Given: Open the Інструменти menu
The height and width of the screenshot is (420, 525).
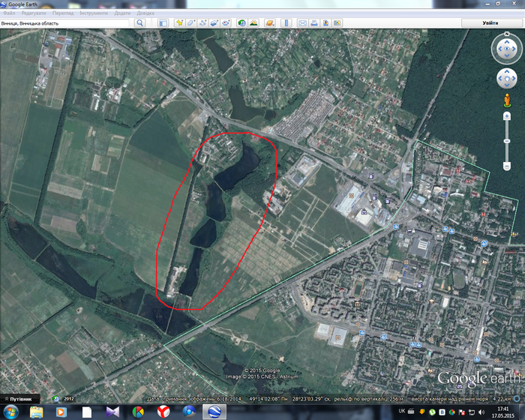Looking at the screenshot, I should click(x=94, y=13).
